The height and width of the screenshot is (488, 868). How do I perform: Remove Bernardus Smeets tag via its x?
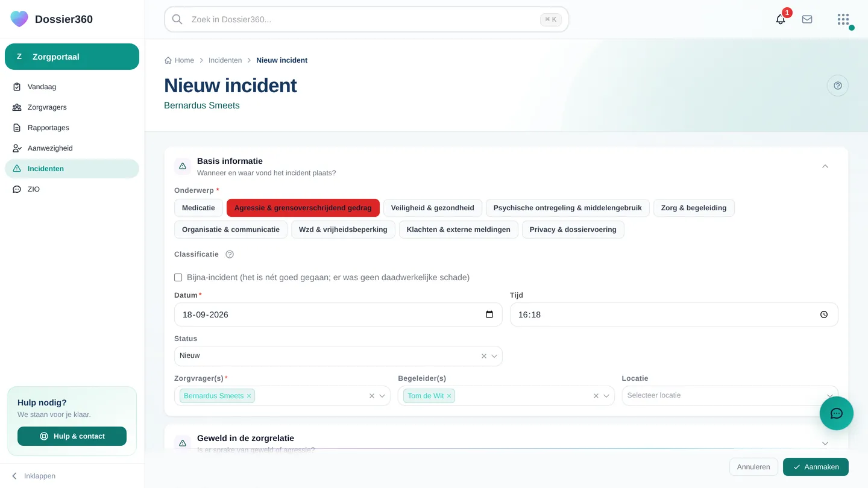coord(249,396)
